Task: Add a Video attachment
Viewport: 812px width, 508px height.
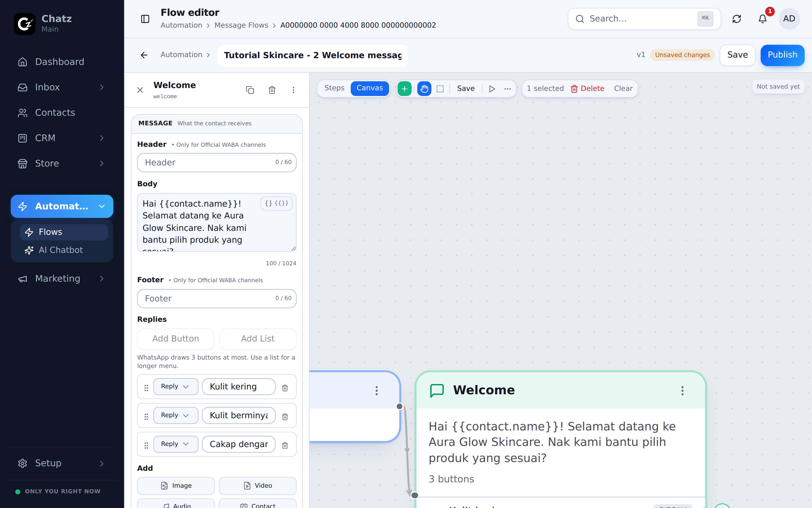Action: pyautogui.click(x=258, y=485)
